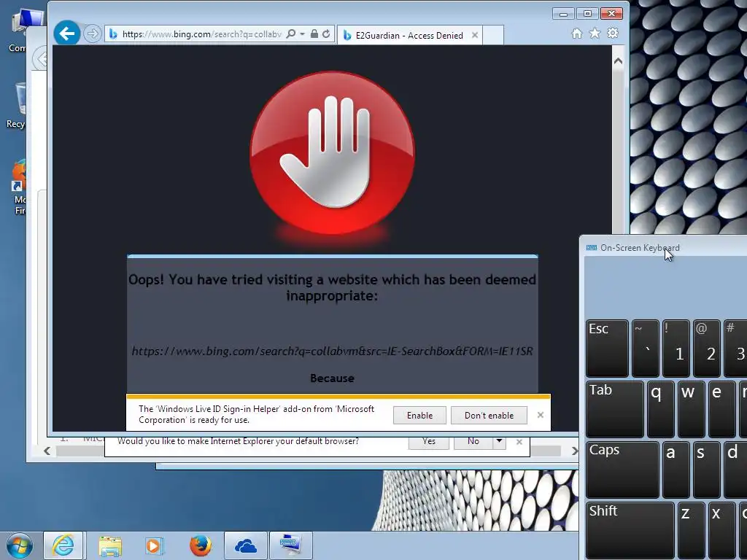Screen dimensions: 747x560
Task: Dismiss the add-on notification bar
Action: pyautogui.click(x=541, y=415)
